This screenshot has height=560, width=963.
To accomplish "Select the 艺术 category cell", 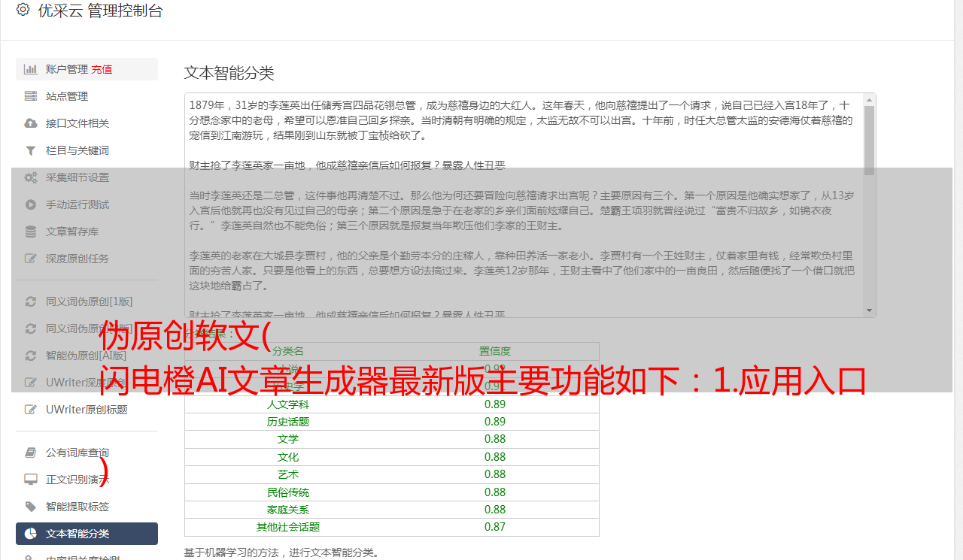I will point(288,474).
